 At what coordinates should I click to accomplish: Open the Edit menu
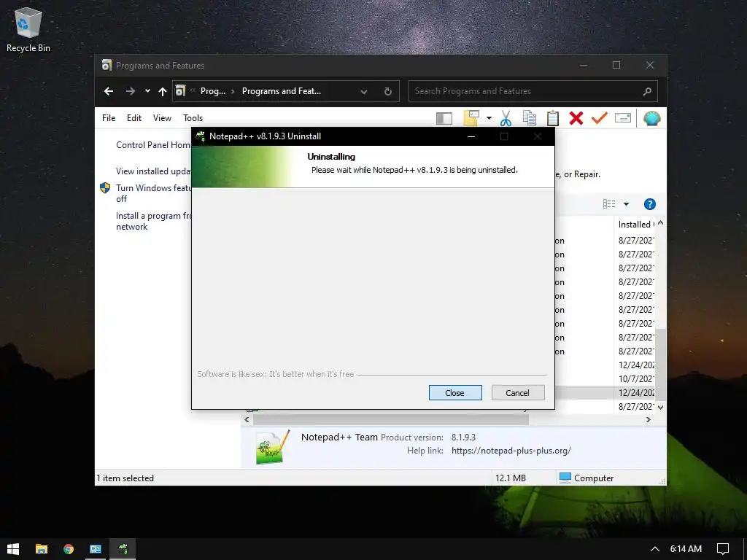(x=134, y=117)
